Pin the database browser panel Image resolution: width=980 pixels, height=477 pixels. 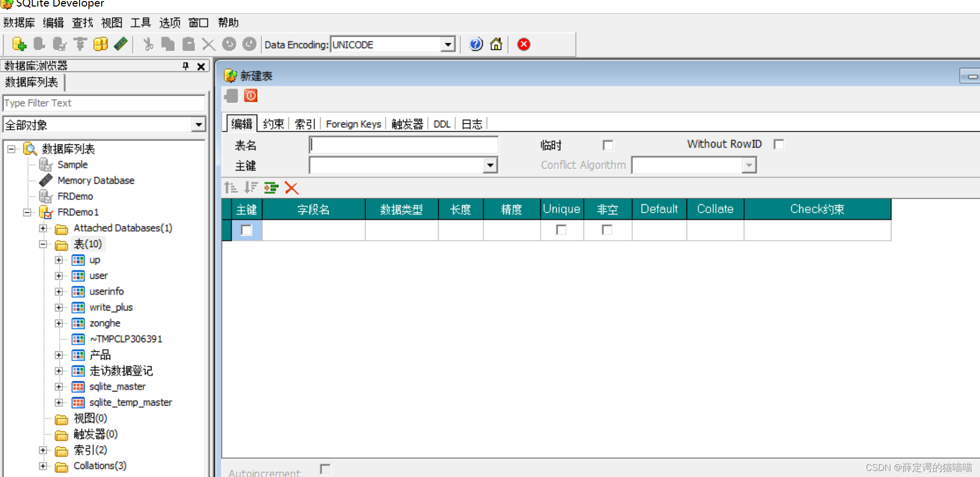(186, 66)
